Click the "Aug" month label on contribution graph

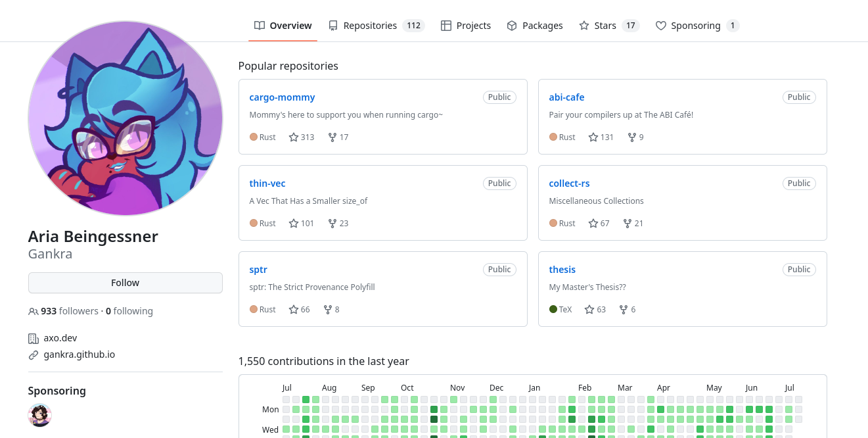point(329,388)
